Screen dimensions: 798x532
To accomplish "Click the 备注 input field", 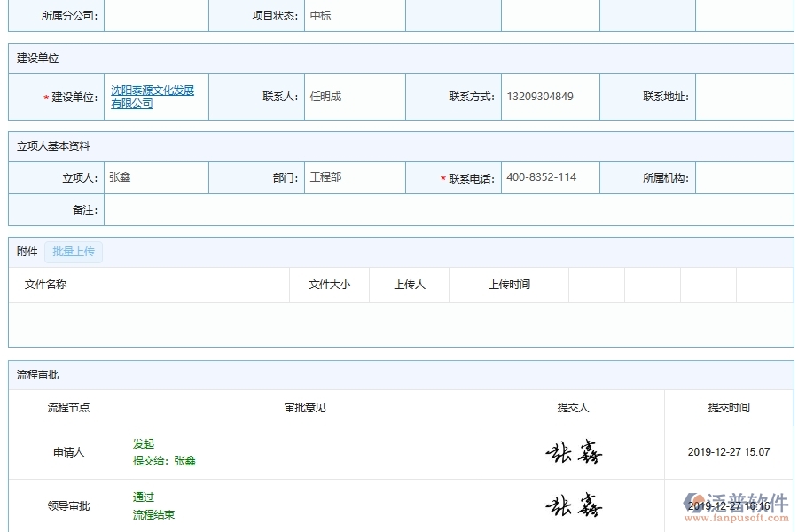I will click(443, 209).
